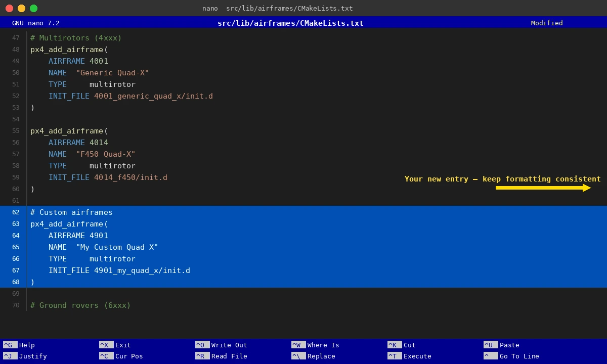Show cursor position via ^C Cur Pos
This screenshot has width=607, height=364.
tap(121, 356)
